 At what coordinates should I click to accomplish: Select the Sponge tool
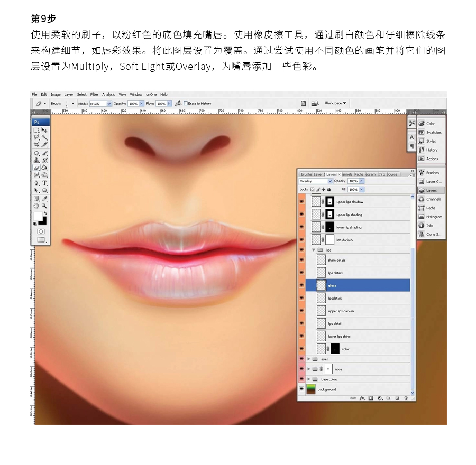coord(44,175)
